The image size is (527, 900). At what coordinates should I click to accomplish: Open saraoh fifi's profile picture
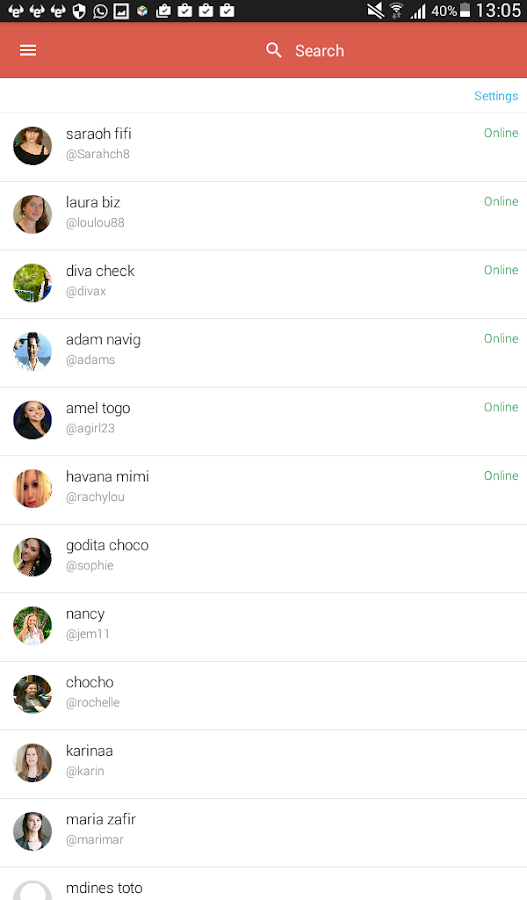[33, 146]
